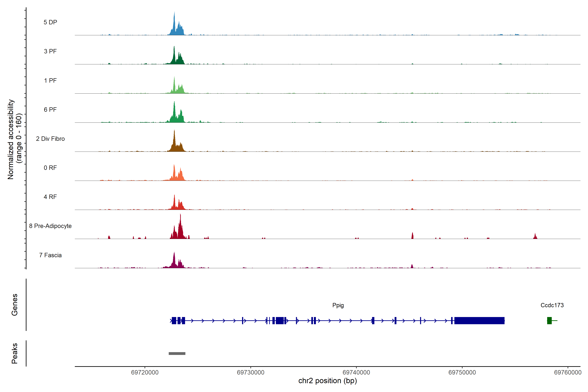Click the 5 DP track label
588x392 pixels.
[x=50, y=22]
